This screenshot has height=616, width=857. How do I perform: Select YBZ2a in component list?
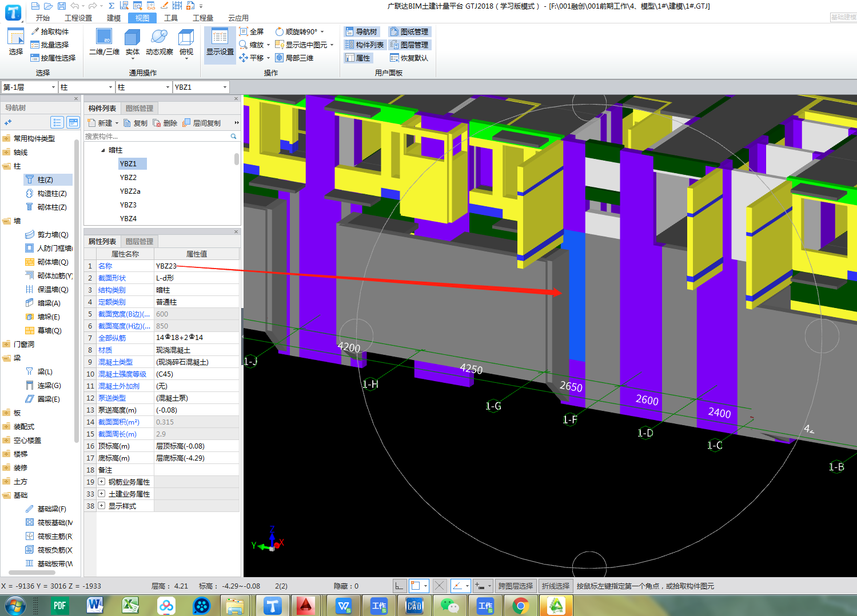pos(130,191)
